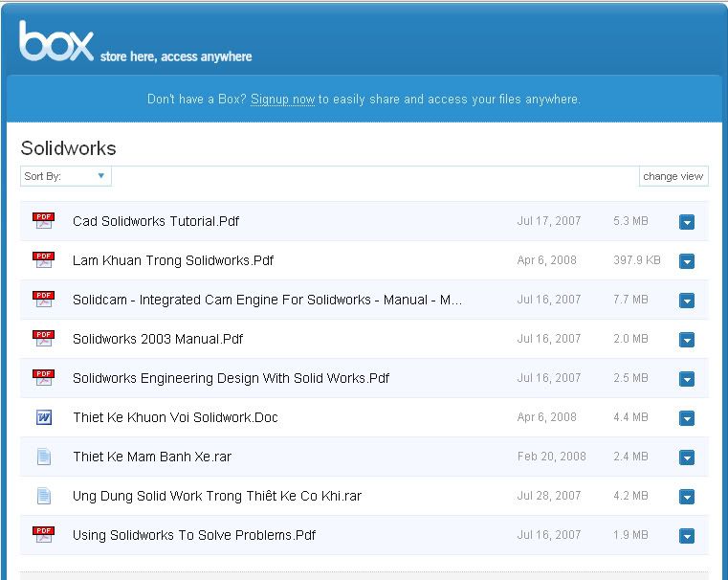Select Thiet Ke Khuon Voi Solidwork.Doc name

175,417
